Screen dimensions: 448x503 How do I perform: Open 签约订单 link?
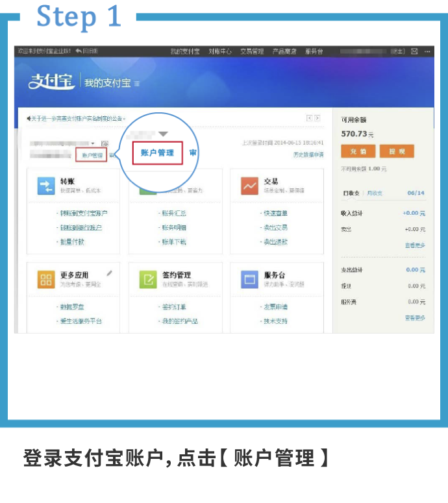tap(174, 307)
